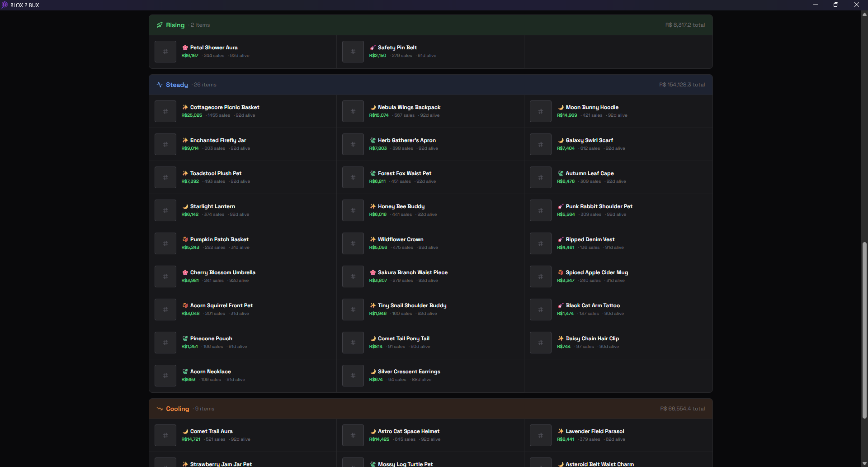The image size is (868, 467).
Task: Restore down the BLOX 2 BUX window
Action: [836, 5]
